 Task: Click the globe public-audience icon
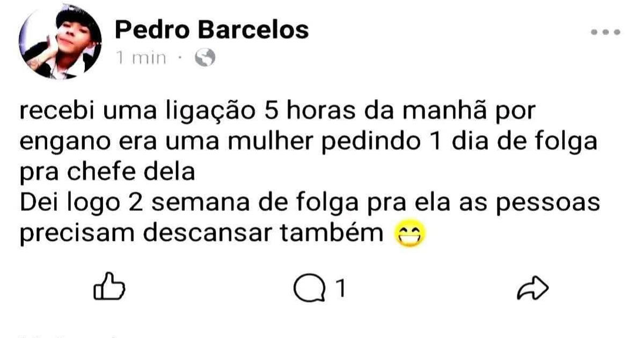point(205,57)
